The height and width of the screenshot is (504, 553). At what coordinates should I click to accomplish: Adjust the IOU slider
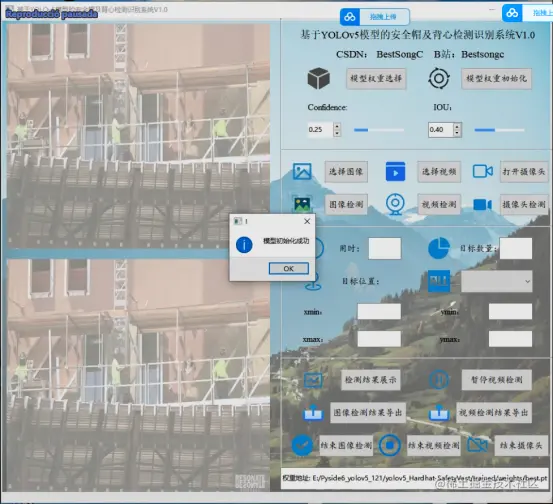pos(499,130)
